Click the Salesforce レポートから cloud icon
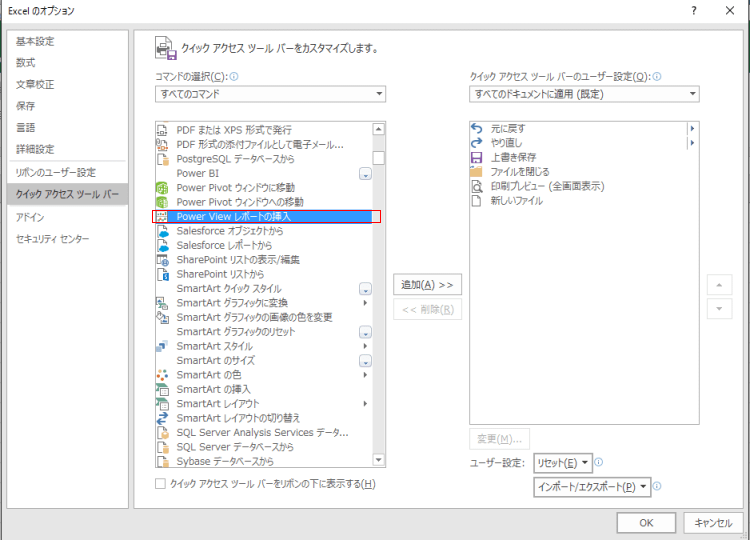Viewport: 750px width, 540px height. pyautogui.click(x=163, y=245)
